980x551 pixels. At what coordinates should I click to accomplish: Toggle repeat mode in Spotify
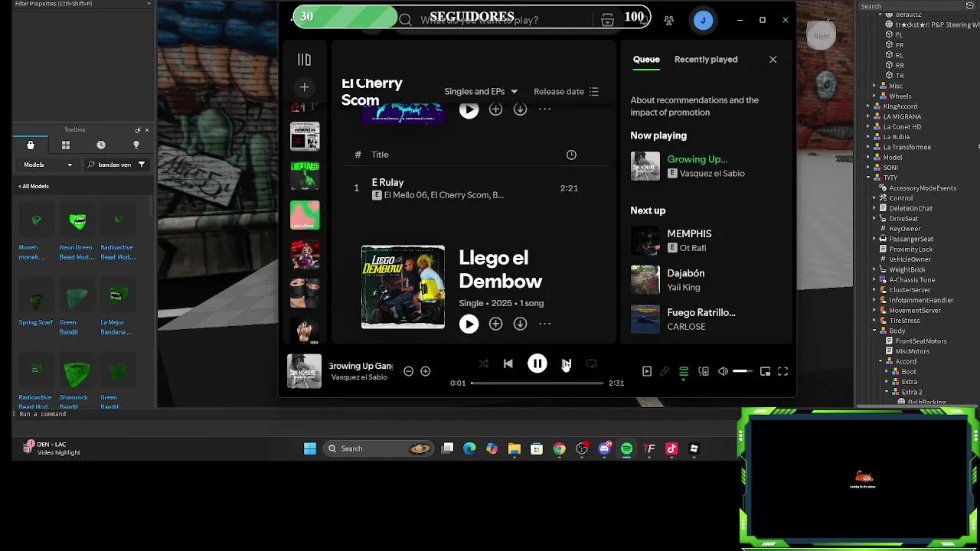point(591,364)
